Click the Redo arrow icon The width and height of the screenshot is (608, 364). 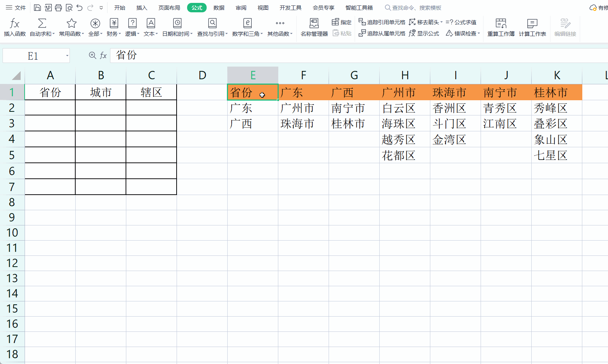point(90,8)
